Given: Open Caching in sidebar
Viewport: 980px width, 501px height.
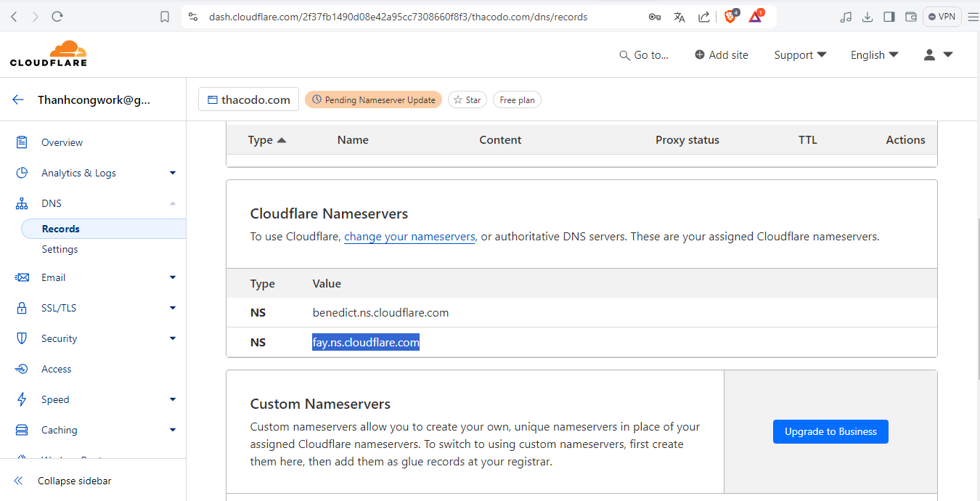Looking at the screenshot, I should tap(59, 430).
